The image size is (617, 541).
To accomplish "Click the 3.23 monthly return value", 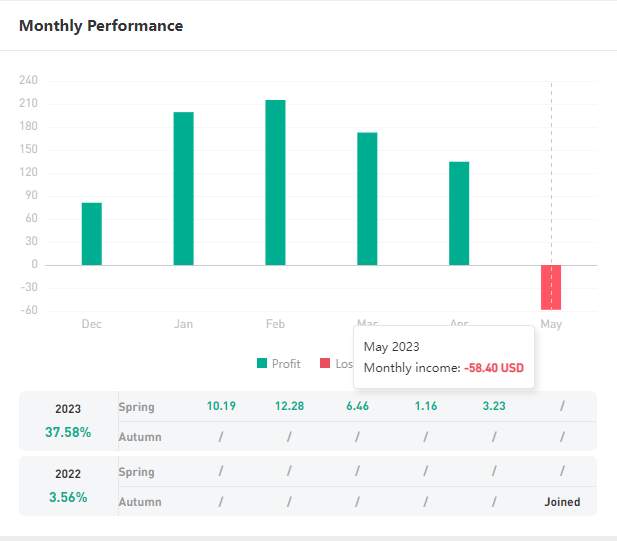I will point(494,407).
